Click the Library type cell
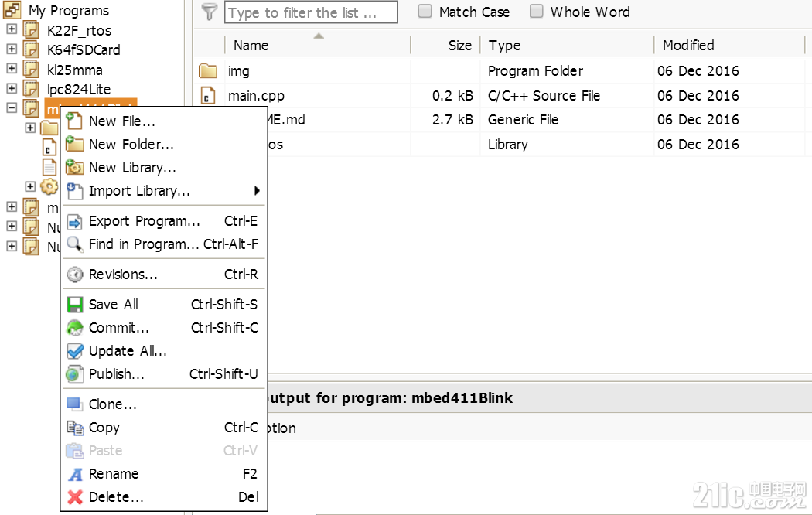 point(507,145)
